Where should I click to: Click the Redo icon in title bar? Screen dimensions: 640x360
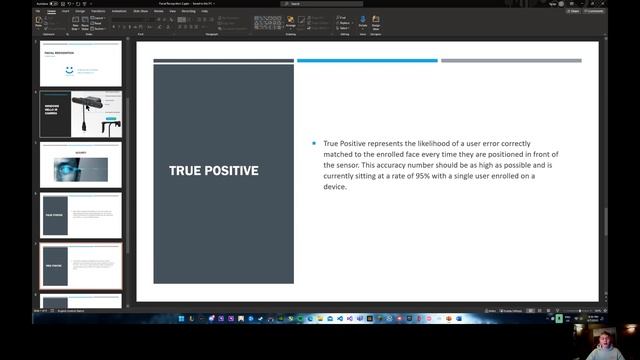tap(78, 4)
